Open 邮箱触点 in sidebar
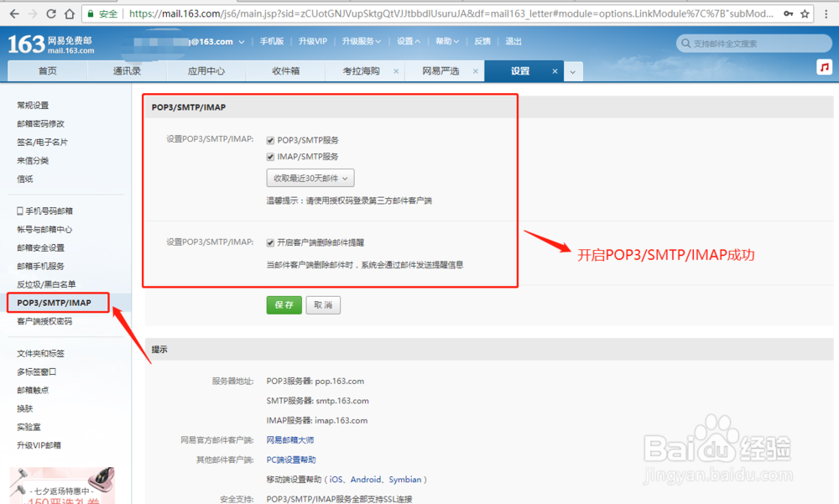This screenshot has height=504, width=839. coord(33,391)
